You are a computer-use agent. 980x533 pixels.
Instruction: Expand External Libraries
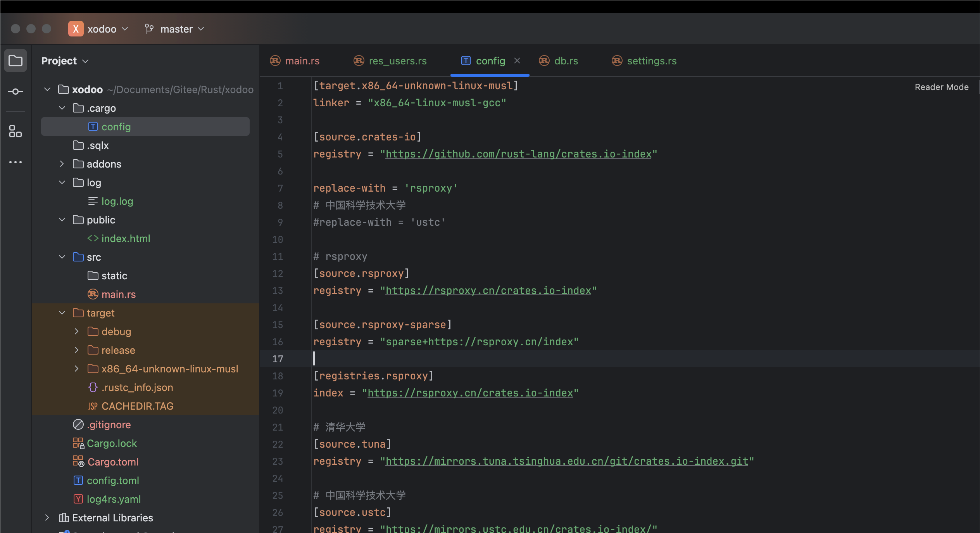click(x=47, y=517)
